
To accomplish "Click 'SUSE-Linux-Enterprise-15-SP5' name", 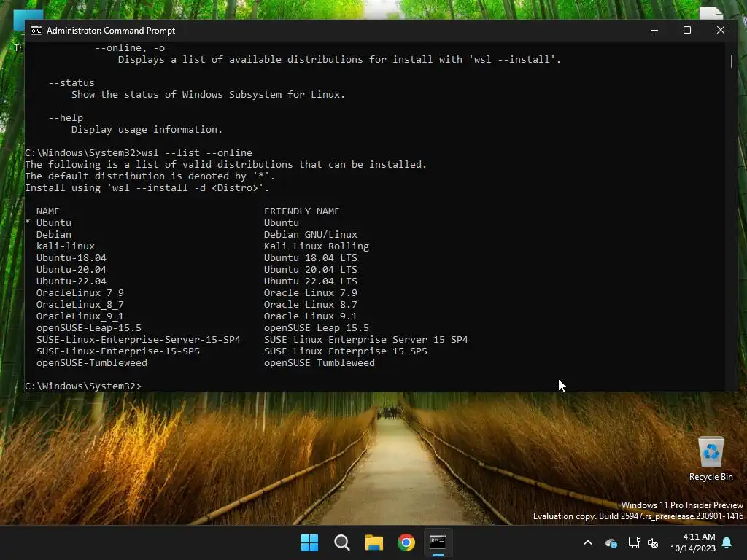I will [x=117, y=351].
